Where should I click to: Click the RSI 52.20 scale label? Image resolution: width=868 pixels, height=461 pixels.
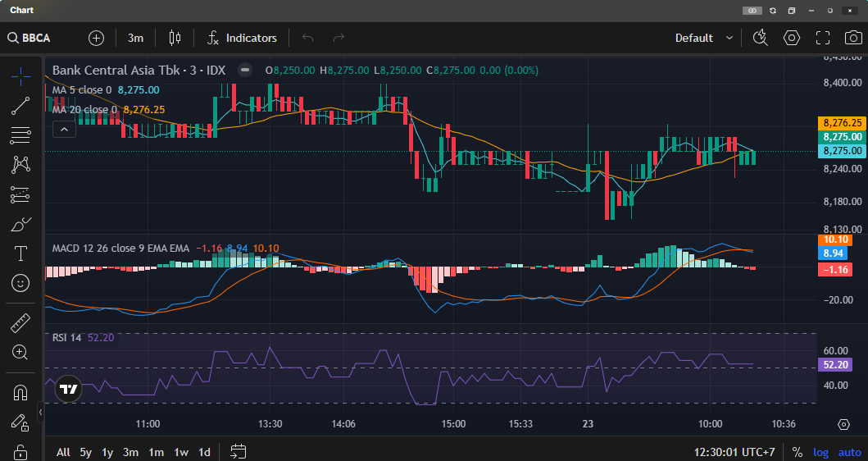click(835, 364)
